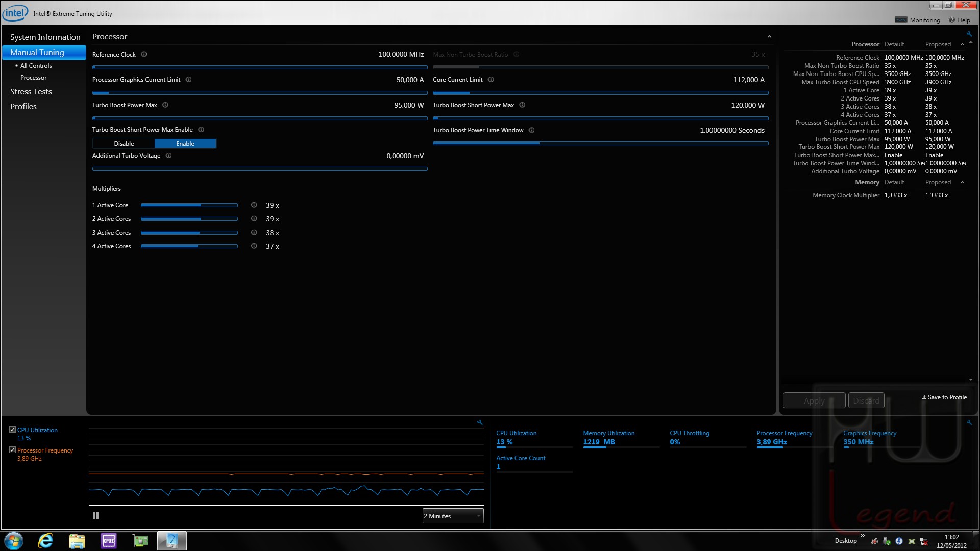This screenshot has height=551, width=980.
Task: Click info icon beside Additional Turbo Voltage
Action: 169,156
